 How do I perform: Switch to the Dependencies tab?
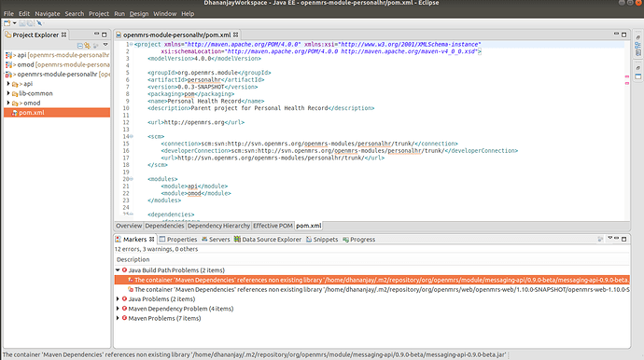(x=164, y=226)
